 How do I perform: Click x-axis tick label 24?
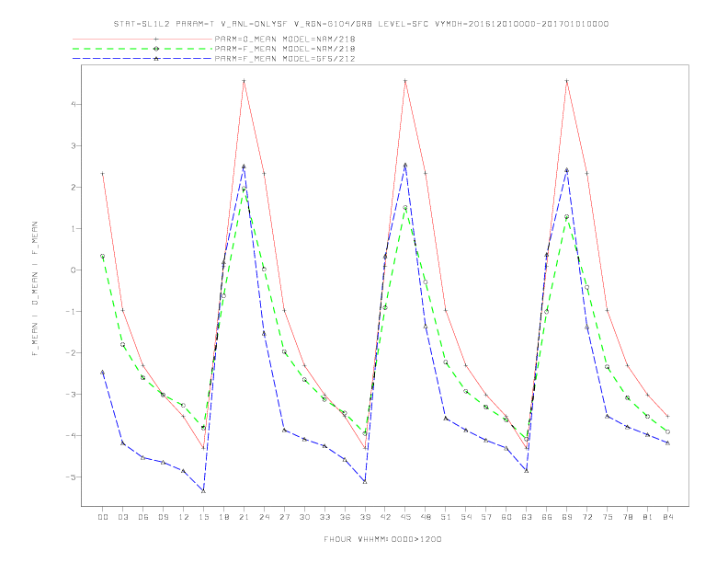264,517
